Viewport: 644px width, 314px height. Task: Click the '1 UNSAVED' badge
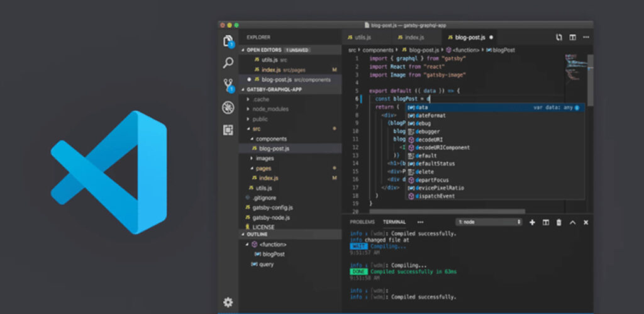pyautogui.click(x=297, y=50)
